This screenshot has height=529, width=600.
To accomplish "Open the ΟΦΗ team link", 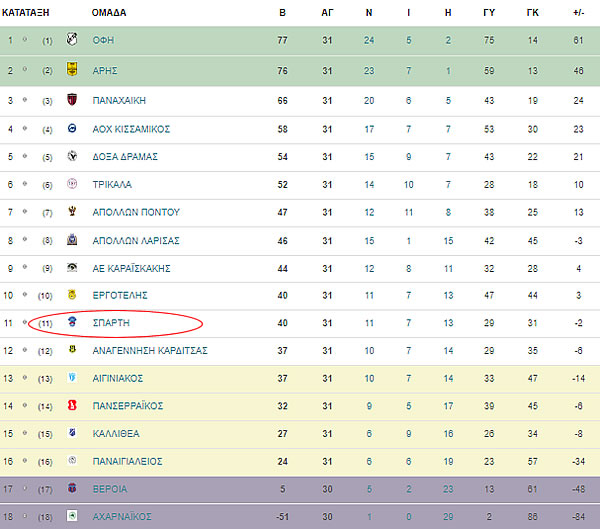I will click(103, 40).
